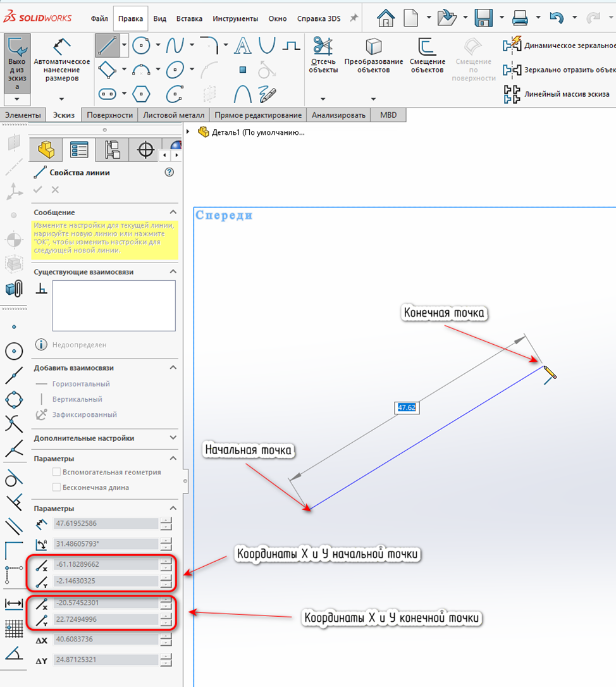Switch to Листовой металл tab
The image size is (616, 687).
tap(173, 114)
